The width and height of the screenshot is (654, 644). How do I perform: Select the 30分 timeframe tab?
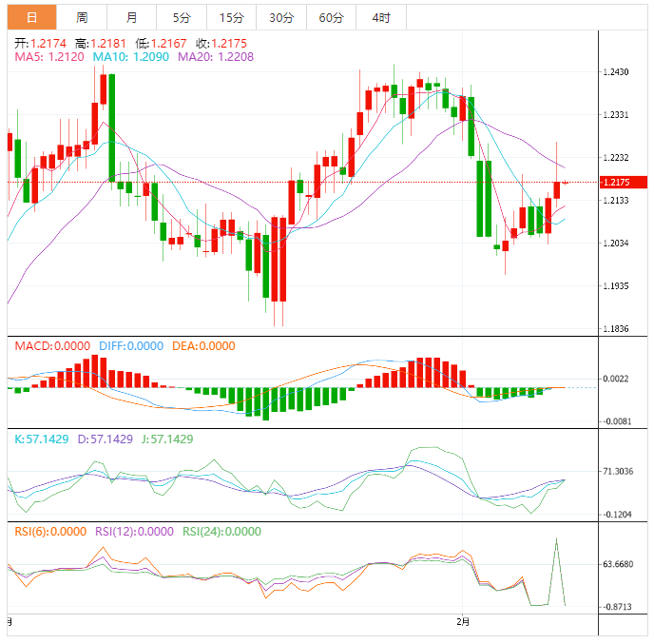[x=280, y=17]
